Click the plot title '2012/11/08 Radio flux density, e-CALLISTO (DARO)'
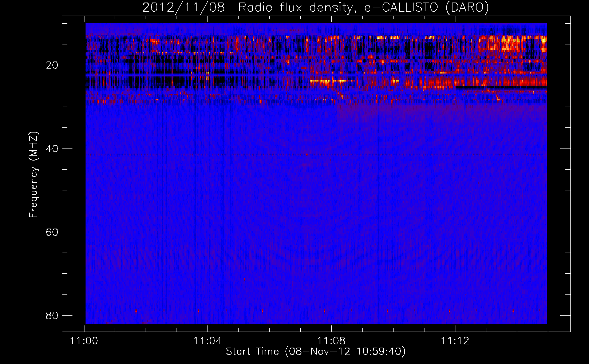Viewport: 589px width, 364px height. [x=316, y=8]
